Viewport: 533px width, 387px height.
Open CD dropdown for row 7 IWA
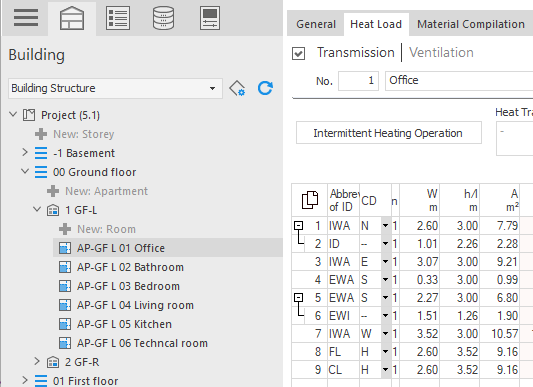(385, 334)
